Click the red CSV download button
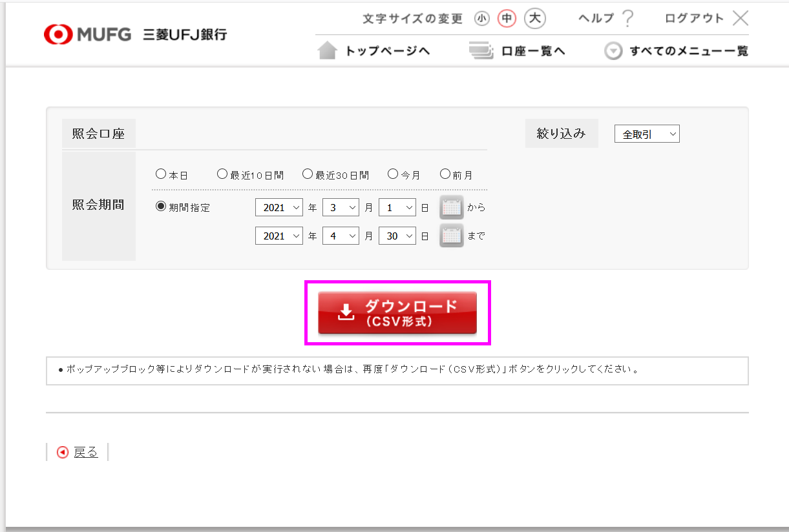 pyautogui.click(x=397, y=312)
